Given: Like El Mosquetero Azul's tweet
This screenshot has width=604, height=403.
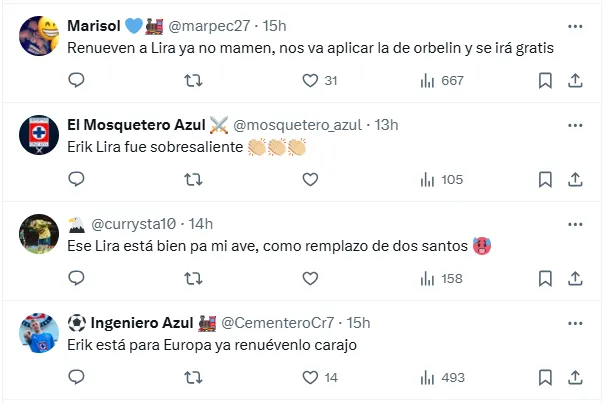Looking at the screenshot, I should 310,180.
